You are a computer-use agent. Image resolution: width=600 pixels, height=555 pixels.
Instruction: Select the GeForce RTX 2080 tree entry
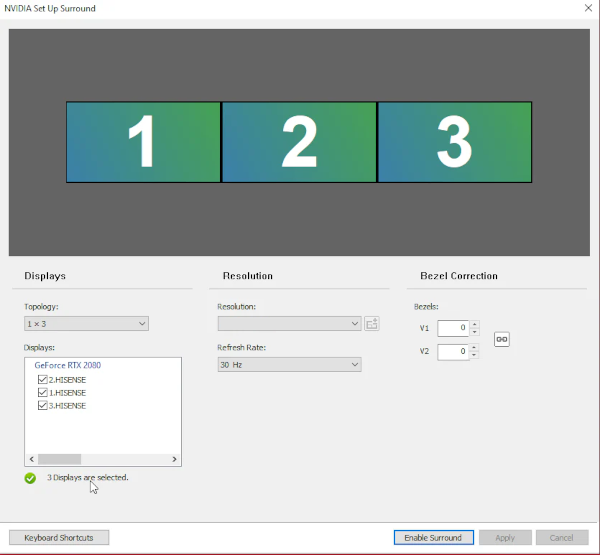click(x=68, y=365)
